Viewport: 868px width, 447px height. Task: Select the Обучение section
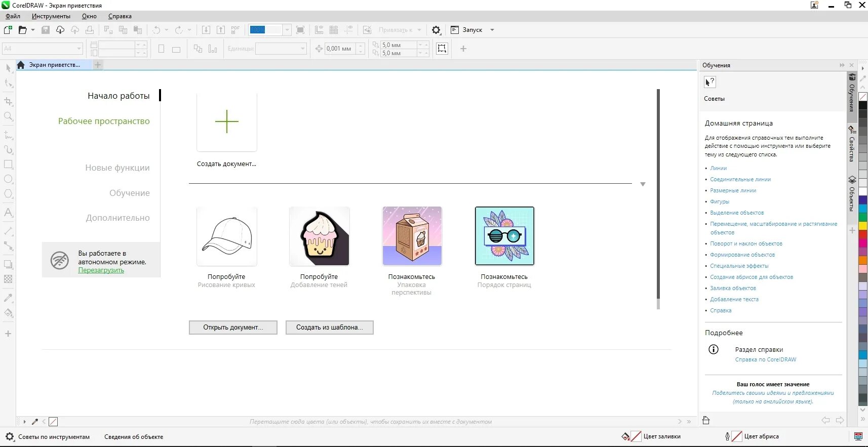(x=130, y=193)
